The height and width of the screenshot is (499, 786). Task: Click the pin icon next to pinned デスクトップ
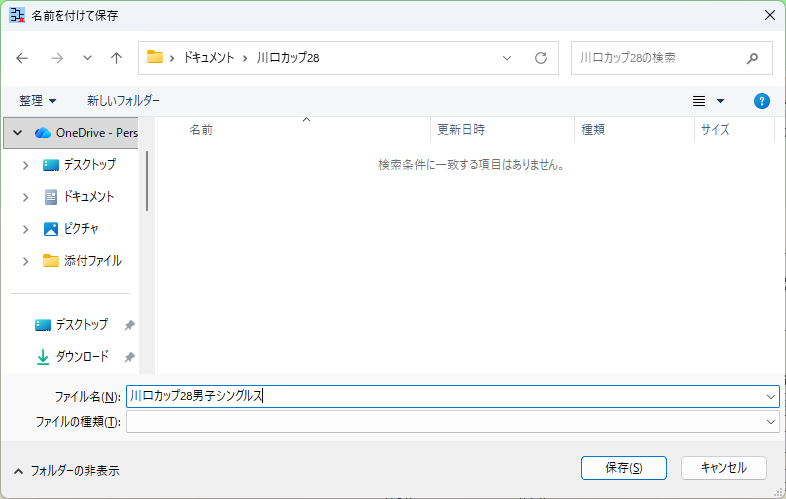point(129,325)
